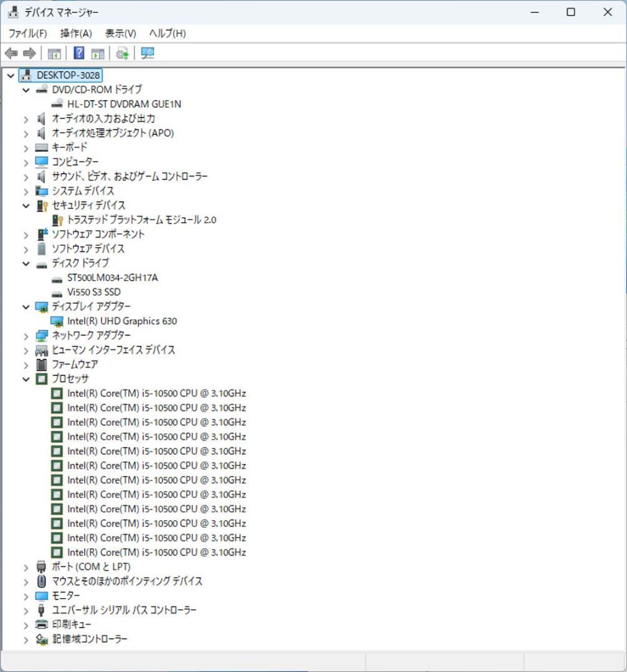This screenshot has height=672, width=627.
Task: Select Intel(R) UHD Graphics 630 adapter
Action: [122, 321]
